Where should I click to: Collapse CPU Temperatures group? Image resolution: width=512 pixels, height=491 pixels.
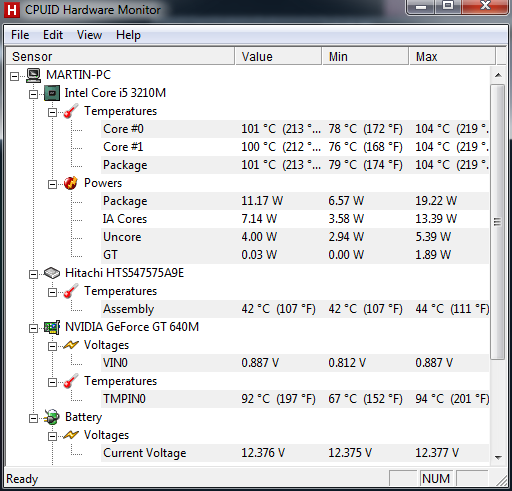52,113
